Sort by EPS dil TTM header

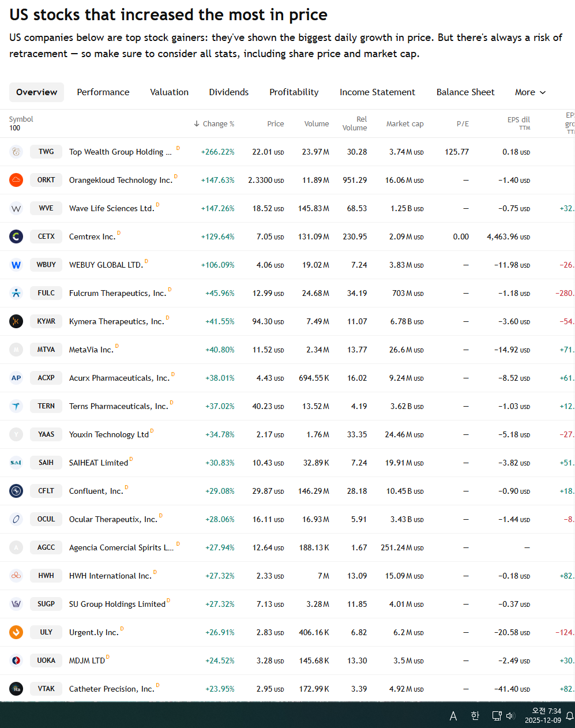[x=518, y=123]
